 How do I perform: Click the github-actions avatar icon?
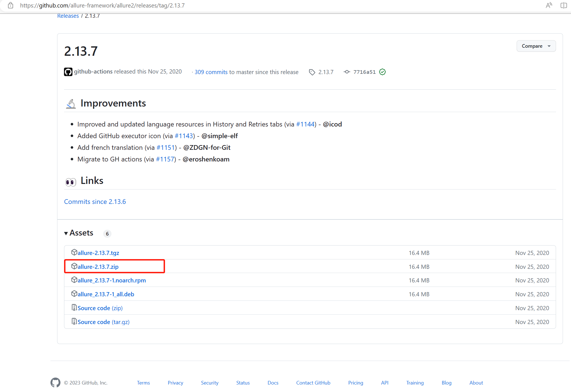tap(68, 72)
